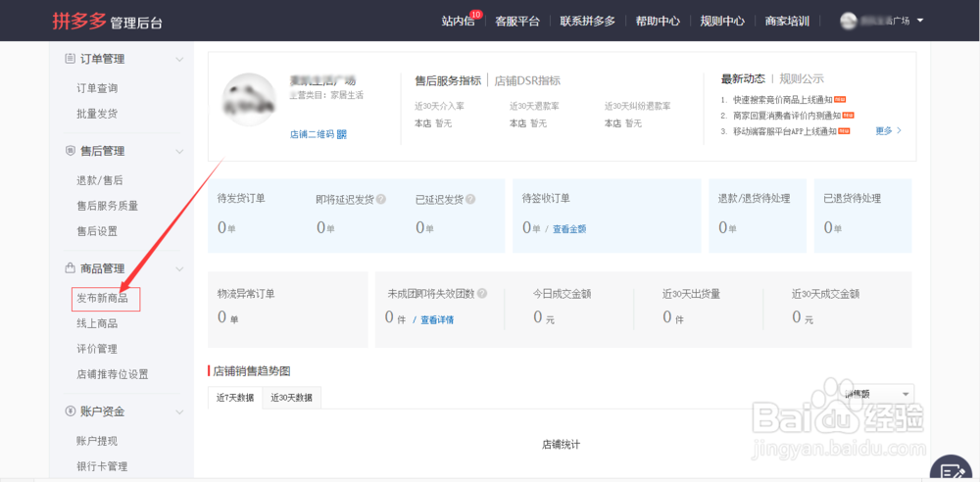Open 店铺推荐位设置 in sidebar
This screenshot has width=980, height=482.
click(113, 374)
